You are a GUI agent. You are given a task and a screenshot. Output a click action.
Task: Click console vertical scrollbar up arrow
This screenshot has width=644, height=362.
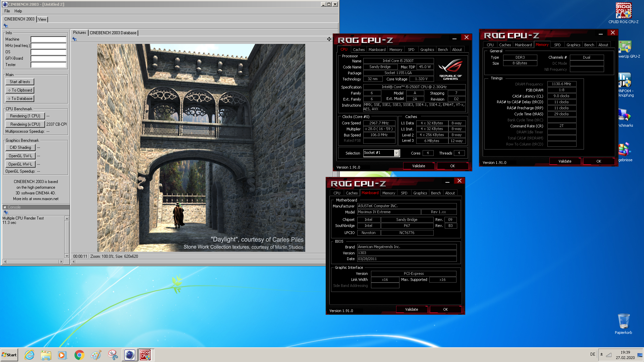click(67, 218)
